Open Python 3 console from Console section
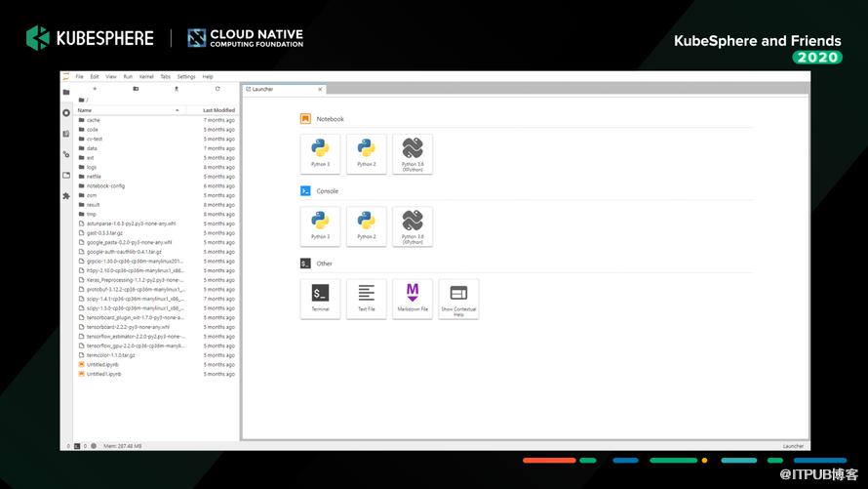 click(320, 225)
